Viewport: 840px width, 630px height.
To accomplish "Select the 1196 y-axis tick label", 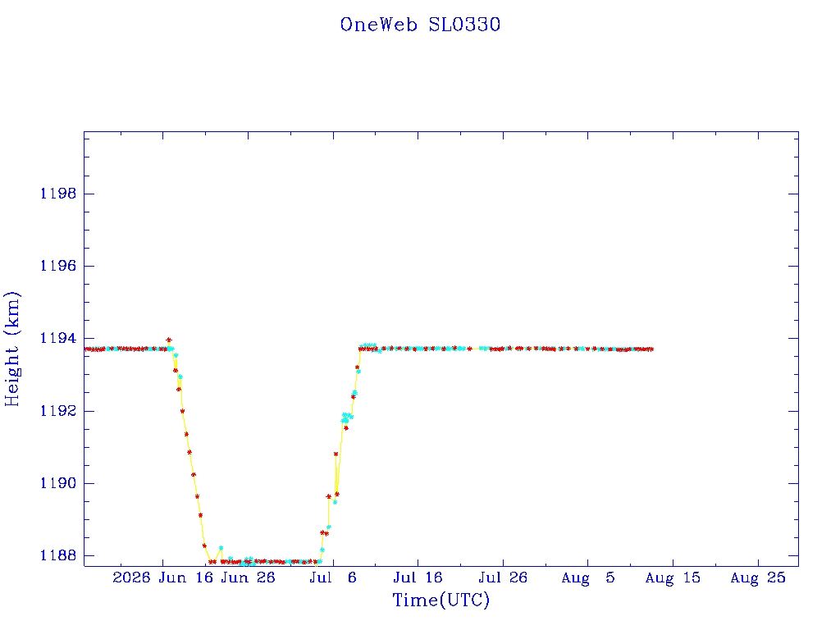I will [58, 266].
